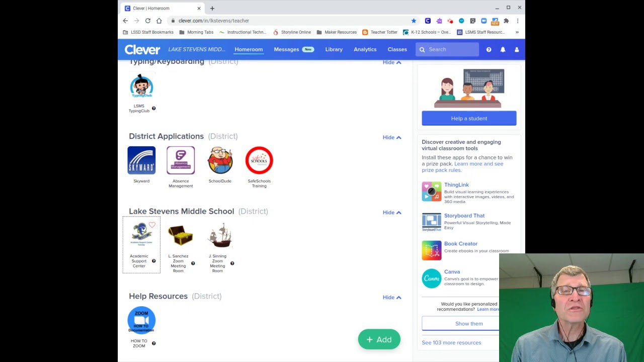Open the Book Creator app icon
The width and height of the screenshot is (644, 362).
pos(432,250)
